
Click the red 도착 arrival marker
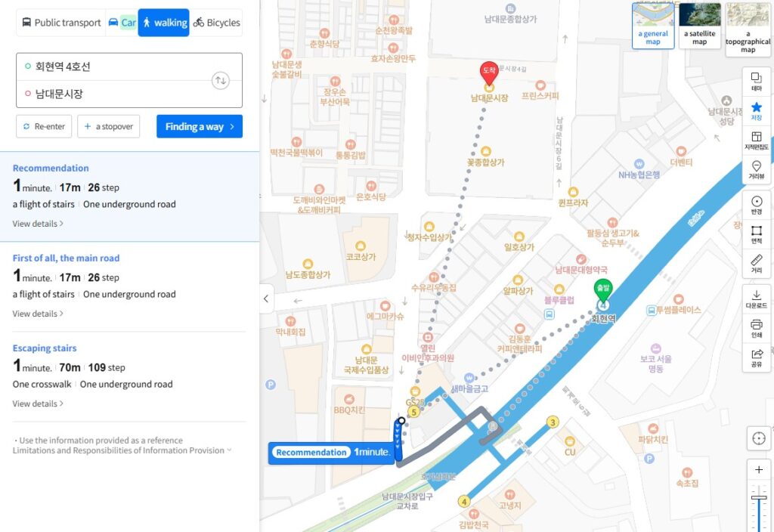pos(489,73)
